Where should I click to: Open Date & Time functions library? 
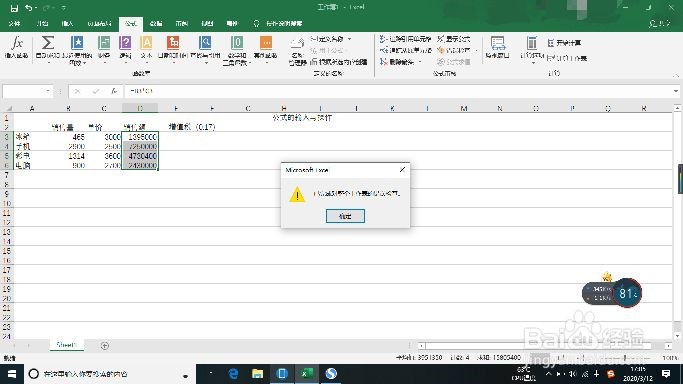pyautogui.click(x=173, y=47)
